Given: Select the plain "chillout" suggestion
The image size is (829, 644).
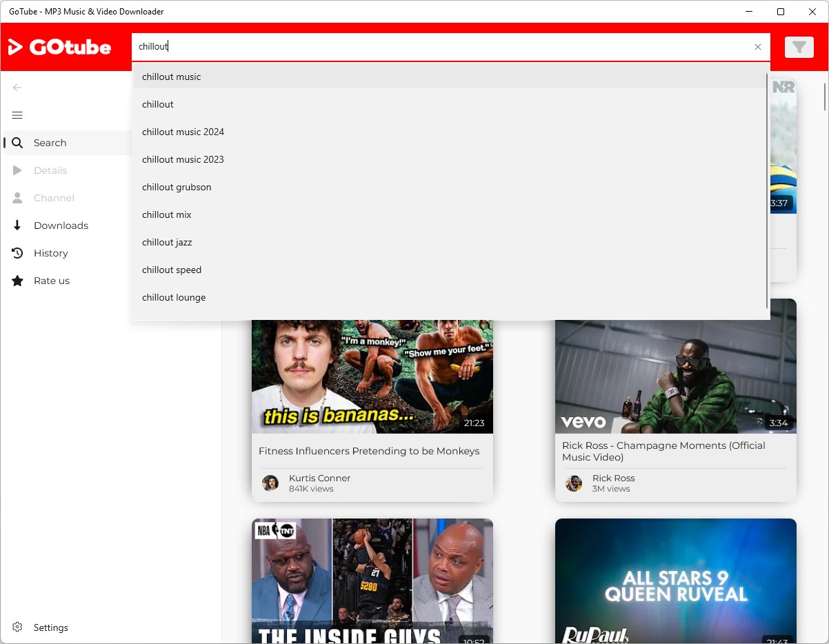Looking at the screenshot, I should point(450,104).
